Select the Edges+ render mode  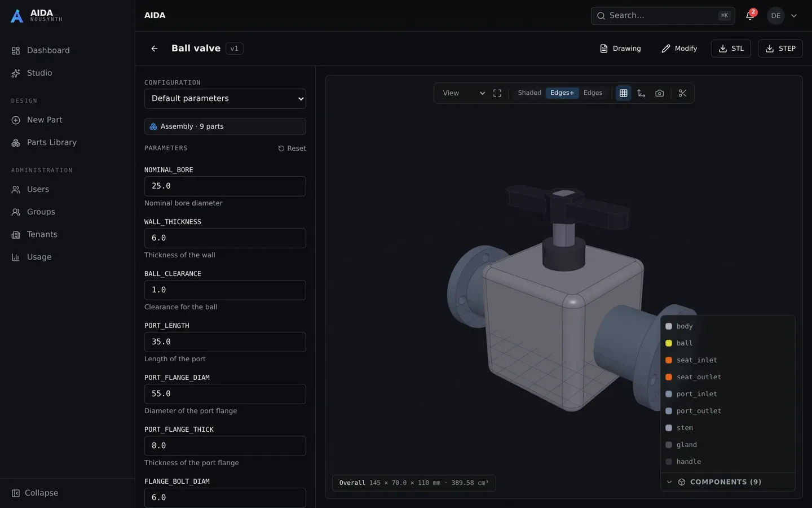pyautogui.click(x=562, y=93)
